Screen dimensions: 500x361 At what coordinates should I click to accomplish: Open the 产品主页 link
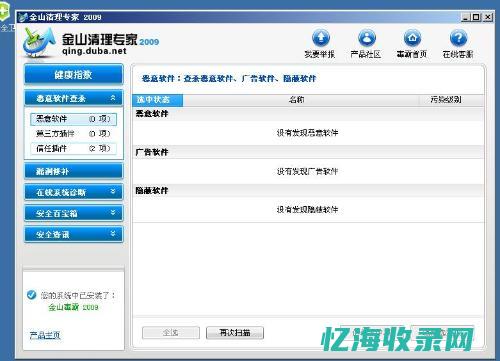45,335
